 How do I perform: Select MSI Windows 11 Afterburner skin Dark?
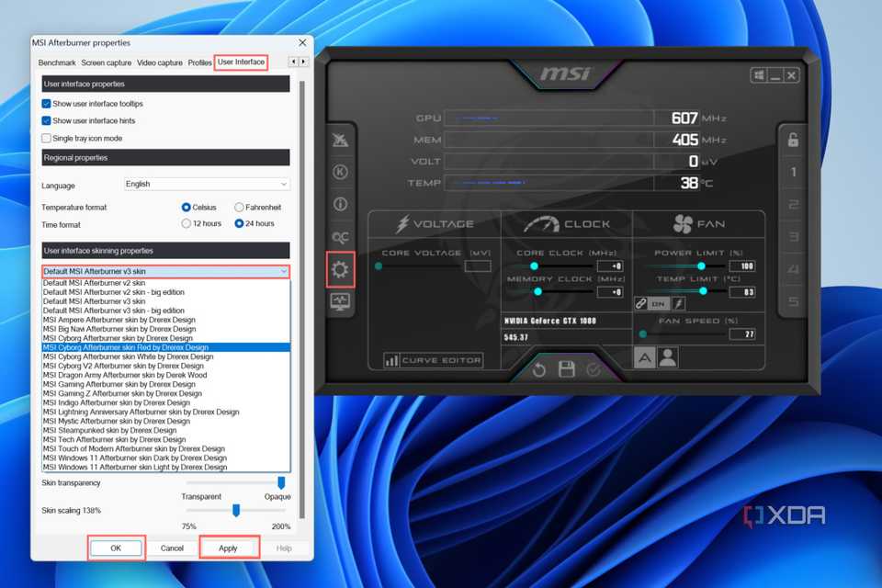(x=166, y=458)
